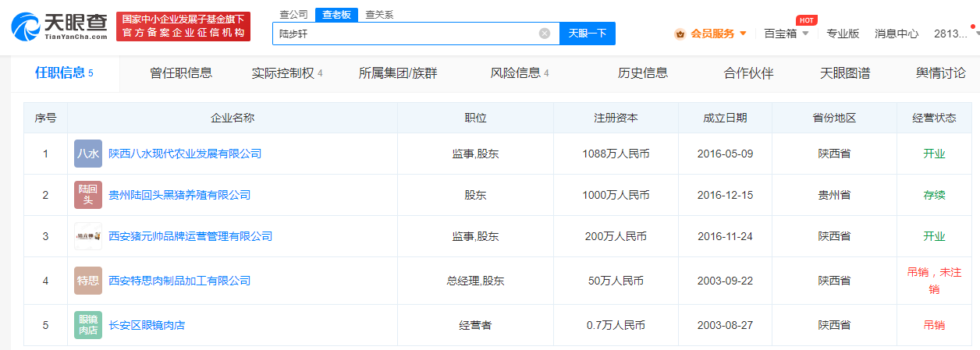This screenshot has width=980, height=350.
Task: Switch to the 查老板 search tab
Action: 336,15
